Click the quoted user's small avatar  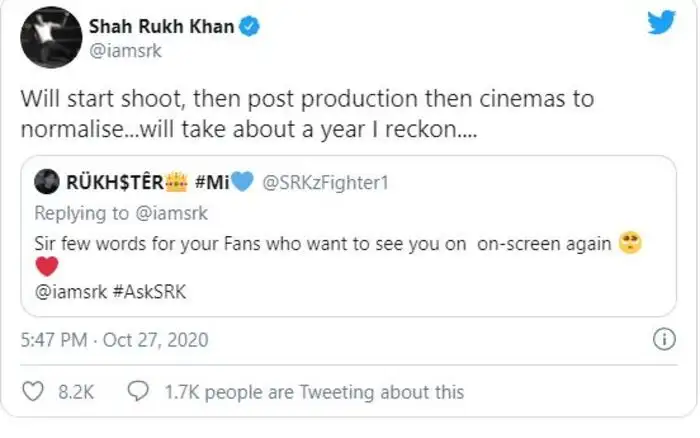(46, 183)
